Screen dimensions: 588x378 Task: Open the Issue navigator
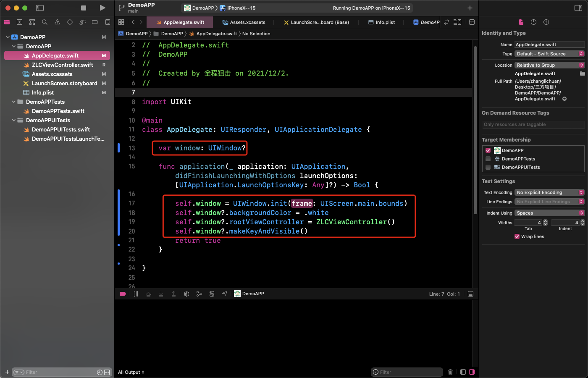tap(57, 22)
